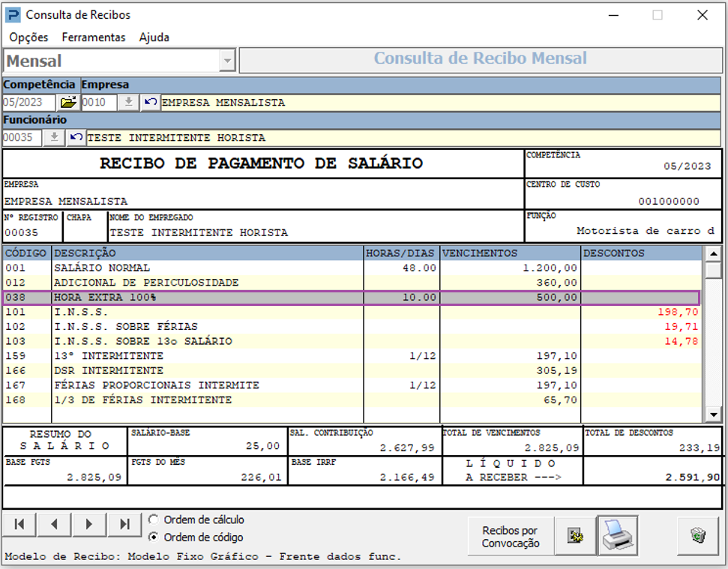Select the 101 I.N.S.S. row
The width and height of the screenshot is (728, 569).
[x=352, y=312]
